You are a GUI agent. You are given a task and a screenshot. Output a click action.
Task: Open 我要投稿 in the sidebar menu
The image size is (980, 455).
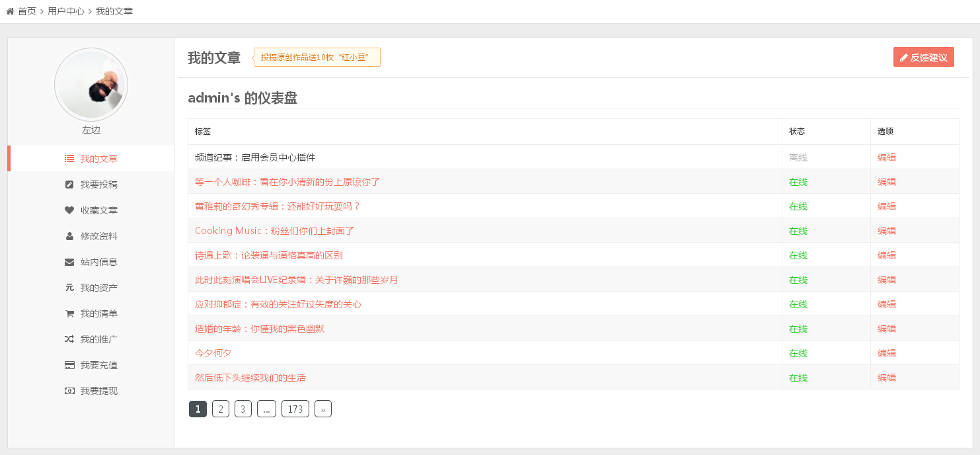click(91, 185)
